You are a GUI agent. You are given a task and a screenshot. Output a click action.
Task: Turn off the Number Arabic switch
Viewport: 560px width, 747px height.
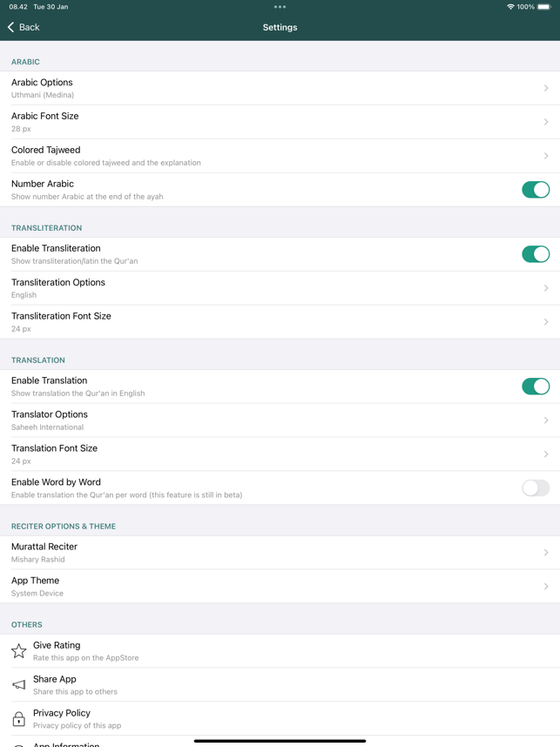(535, 190)
